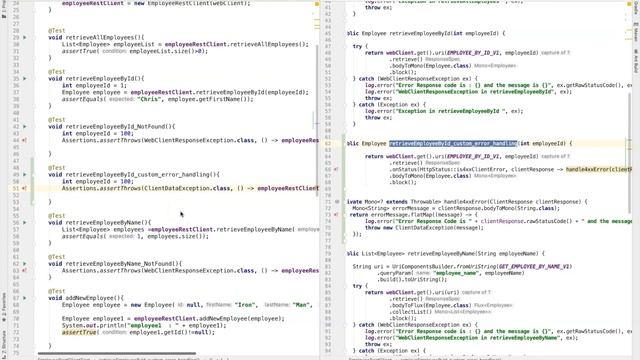
Task: Run retrieveEmployeeByName test gutter arrow
Action: 24,223
